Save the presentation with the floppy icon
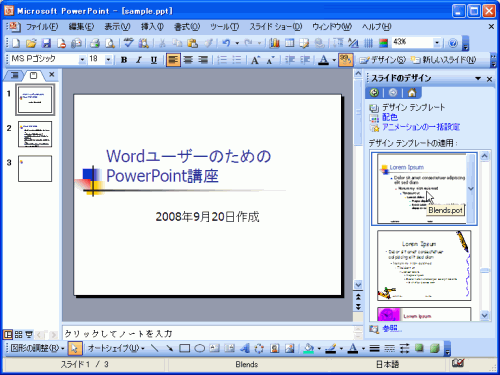 click(46, 43)
